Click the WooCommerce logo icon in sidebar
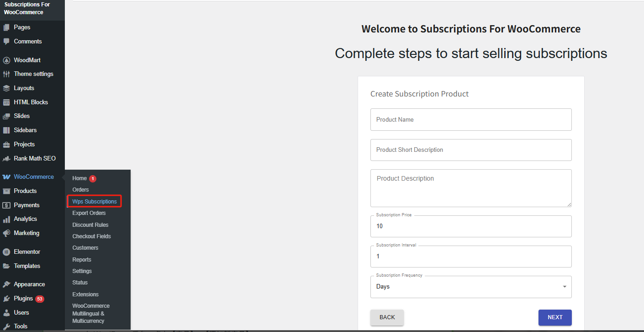Image resolution: width=644 pixels, height=332 pixels. (x=6, y=177)
